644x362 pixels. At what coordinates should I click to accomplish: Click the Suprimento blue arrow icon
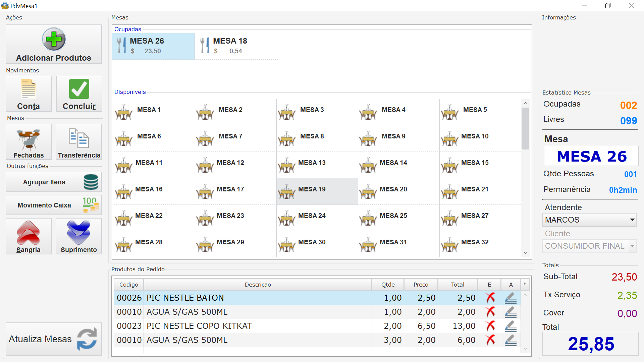[79, 233]
